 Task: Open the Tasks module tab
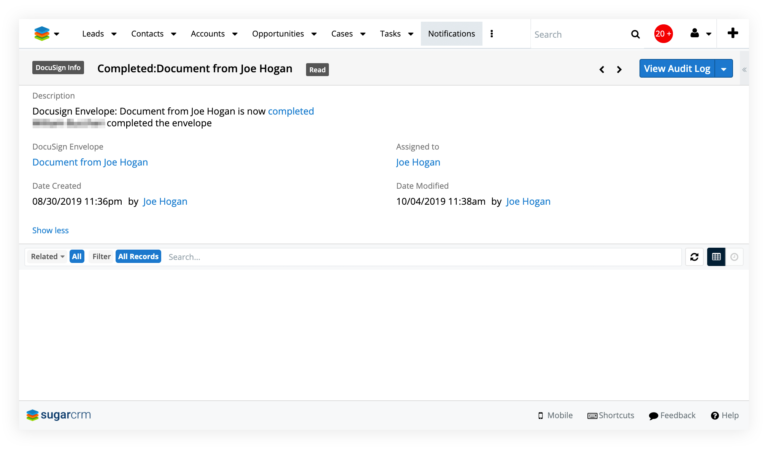click(x=390, y=34)
